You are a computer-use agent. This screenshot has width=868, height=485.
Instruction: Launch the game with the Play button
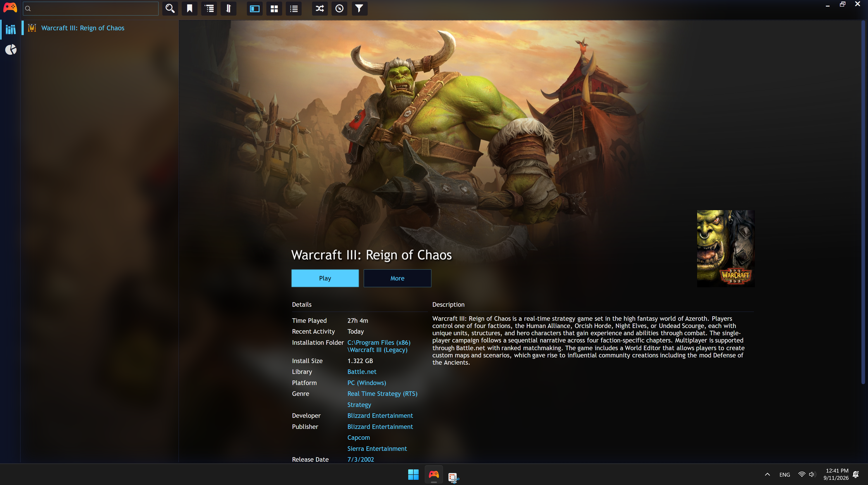pos(325,278)
